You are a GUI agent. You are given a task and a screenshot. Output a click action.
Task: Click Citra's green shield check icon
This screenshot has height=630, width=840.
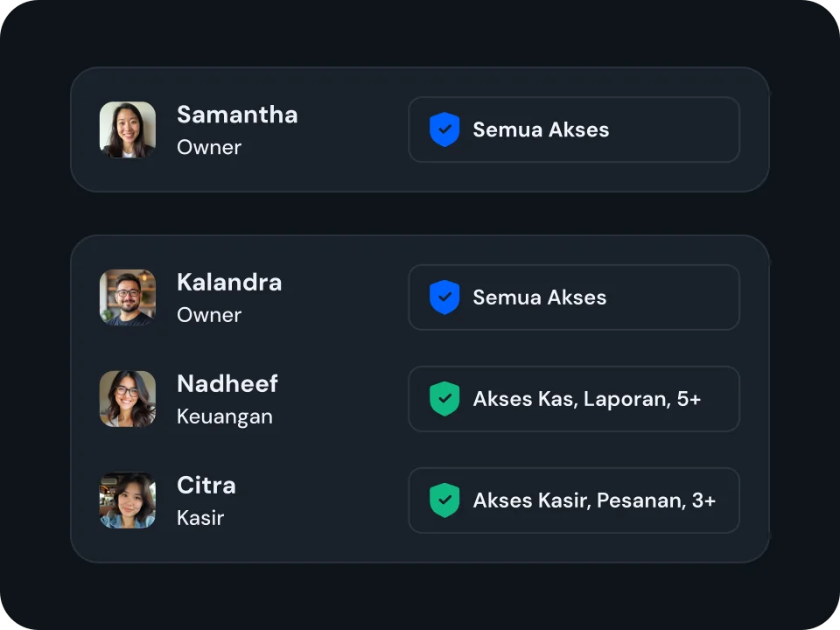click(444, 500)
